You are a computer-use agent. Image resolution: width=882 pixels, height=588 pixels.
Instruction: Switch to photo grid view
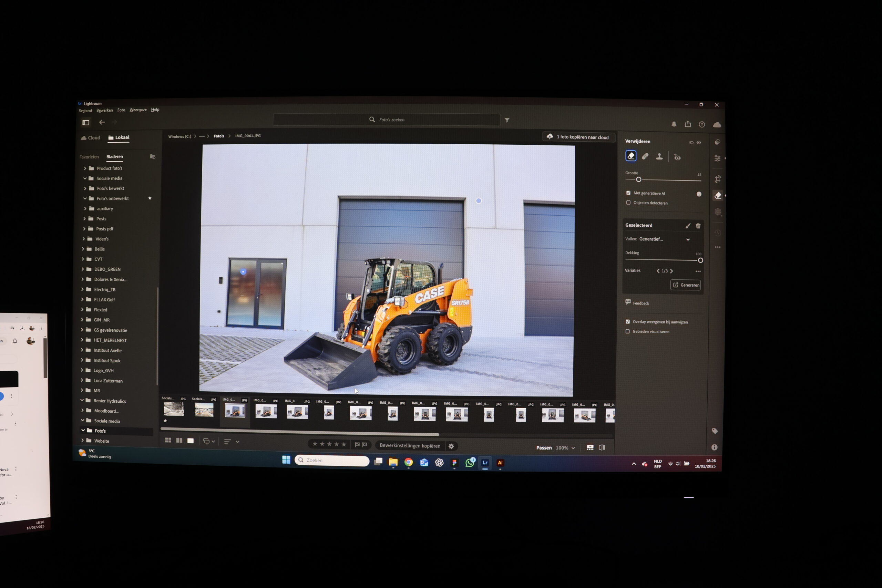point(168,440)
